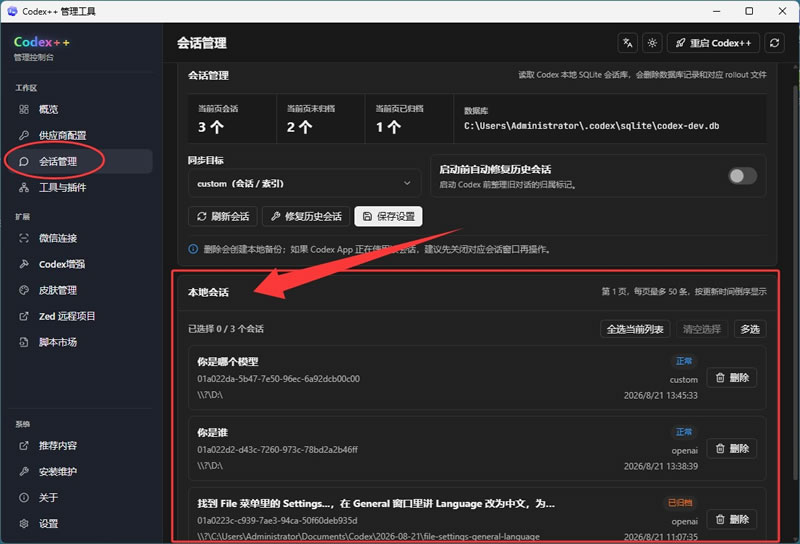
Task: Select the 你是哪个模型 session title
Action: click(228, 362)
